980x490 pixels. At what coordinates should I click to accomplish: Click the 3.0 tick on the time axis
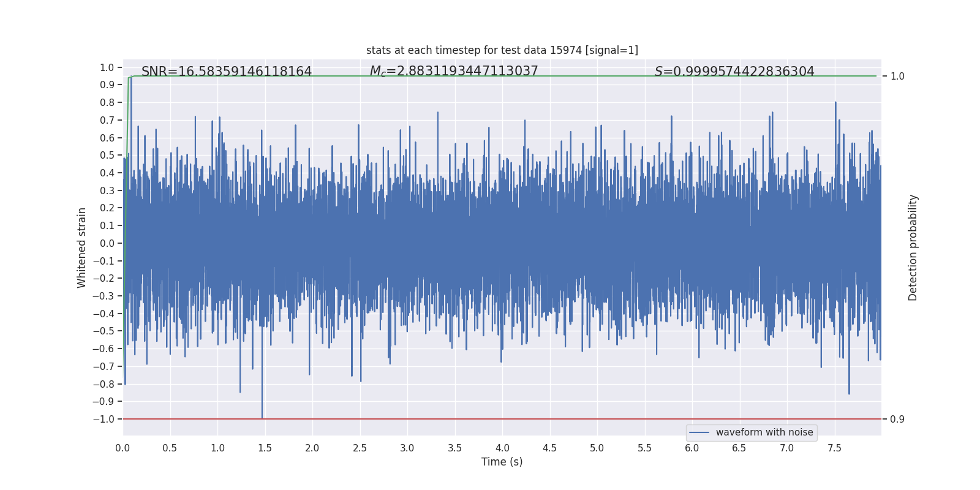pyautogui.click(x=407, y=448)
